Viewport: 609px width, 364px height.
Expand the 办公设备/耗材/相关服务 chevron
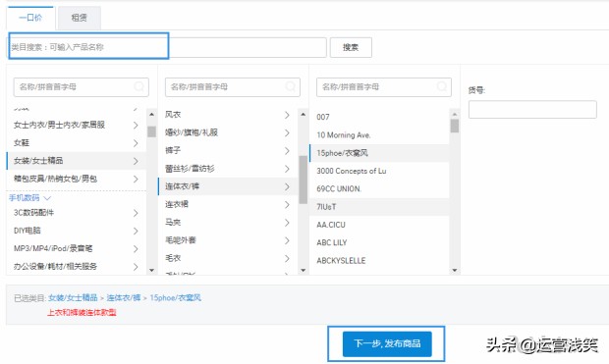click(x=136, y=267)
